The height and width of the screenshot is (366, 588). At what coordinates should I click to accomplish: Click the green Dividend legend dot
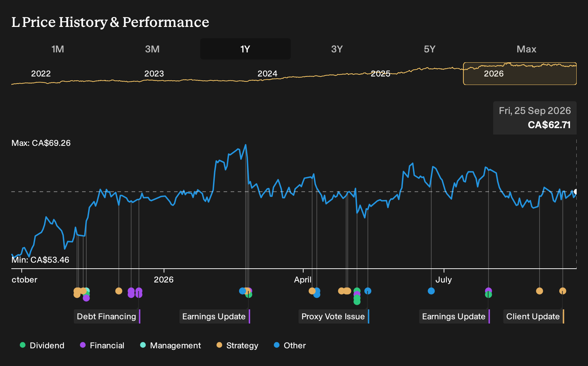click(23, 345)
